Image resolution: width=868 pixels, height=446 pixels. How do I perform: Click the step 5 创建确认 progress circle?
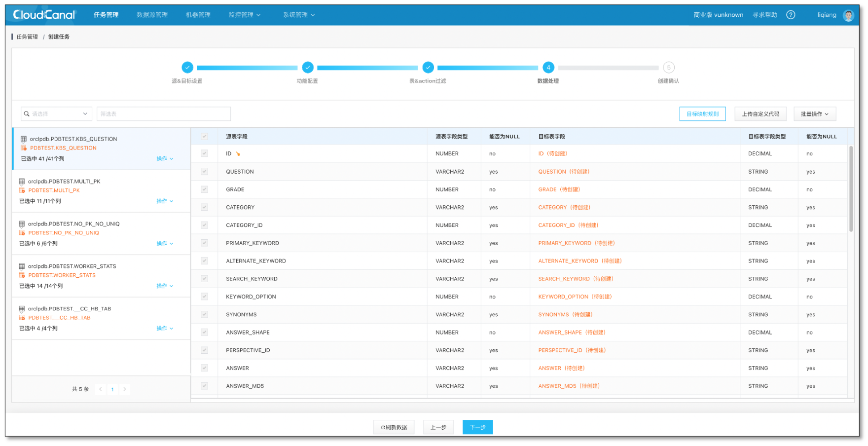(669, 68)
